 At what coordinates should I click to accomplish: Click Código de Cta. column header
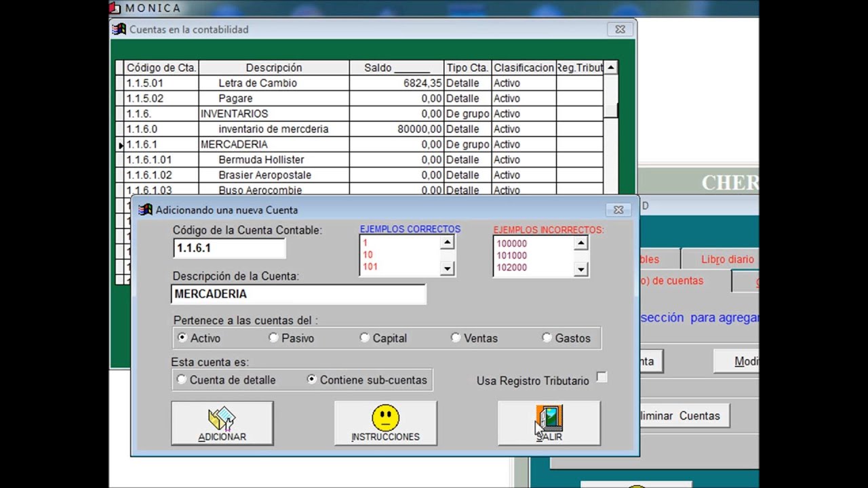tap(161, 68)
